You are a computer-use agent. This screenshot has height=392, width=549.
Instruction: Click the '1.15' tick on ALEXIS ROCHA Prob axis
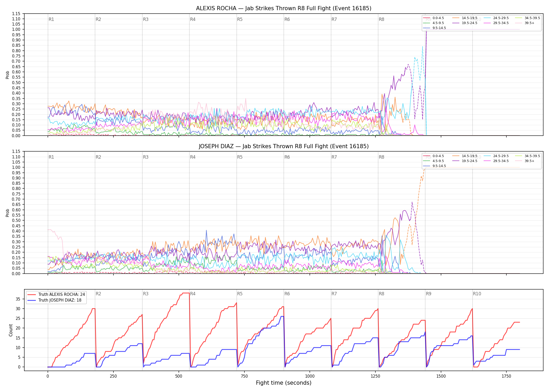[16, 14]
